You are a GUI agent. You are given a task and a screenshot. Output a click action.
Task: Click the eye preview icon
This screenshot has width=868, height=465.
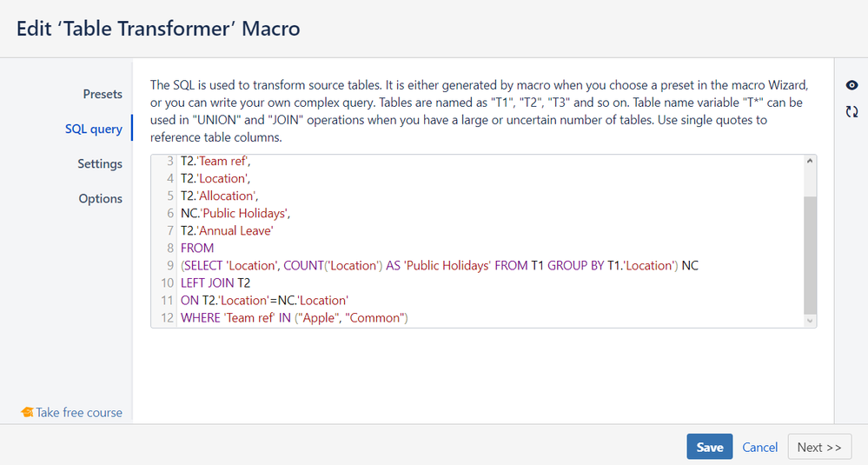click(851, 85)
